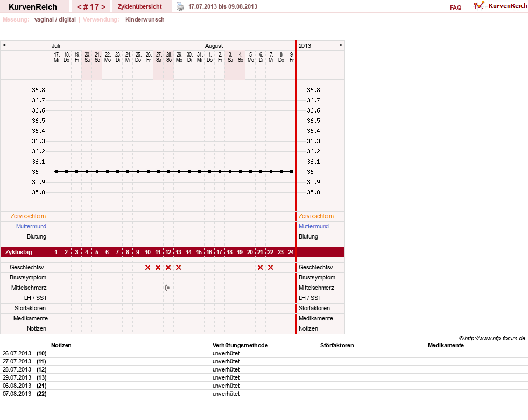Click the temperature point on 9. August
The image size is (528, 420).
[292, 171]
